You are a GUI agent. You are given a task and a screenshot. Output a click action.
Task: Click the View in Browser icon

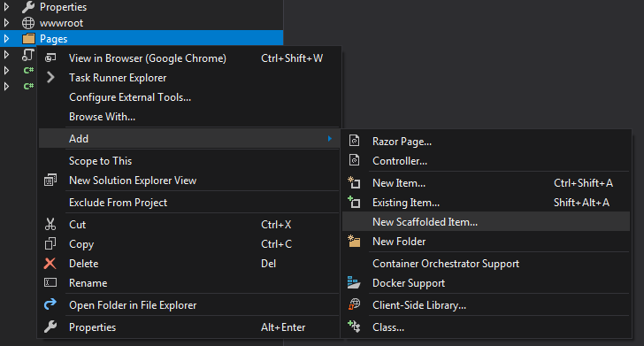(x=50, y=58)
